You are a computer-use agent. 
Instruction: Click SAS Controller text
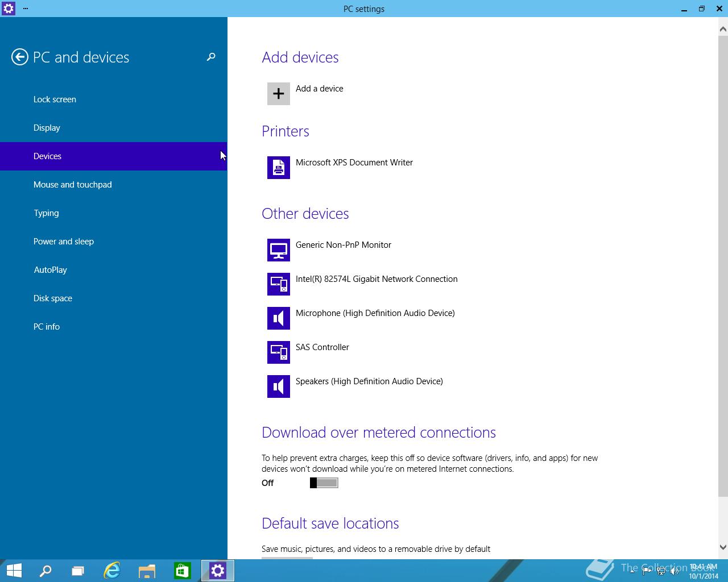322,347
